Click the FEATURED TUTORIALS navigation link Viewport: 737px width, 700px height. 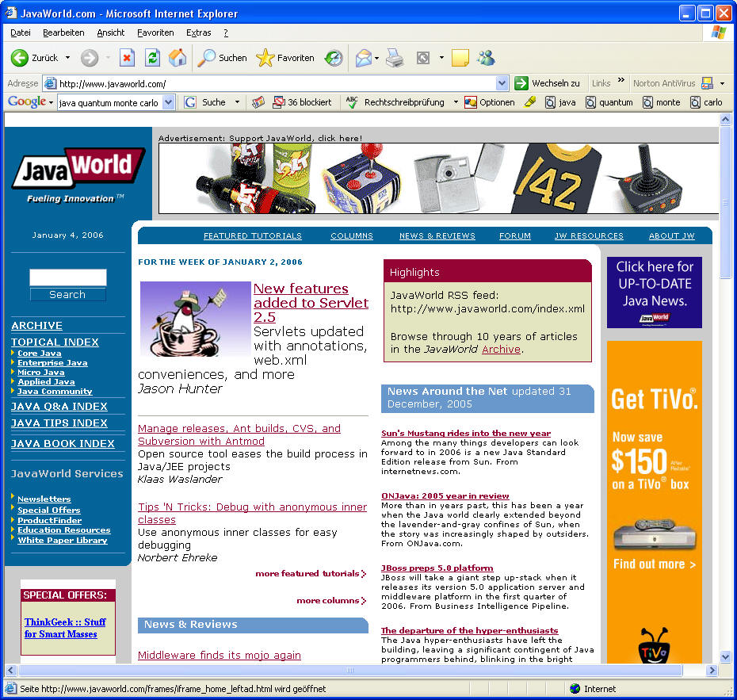click(253, 235)
